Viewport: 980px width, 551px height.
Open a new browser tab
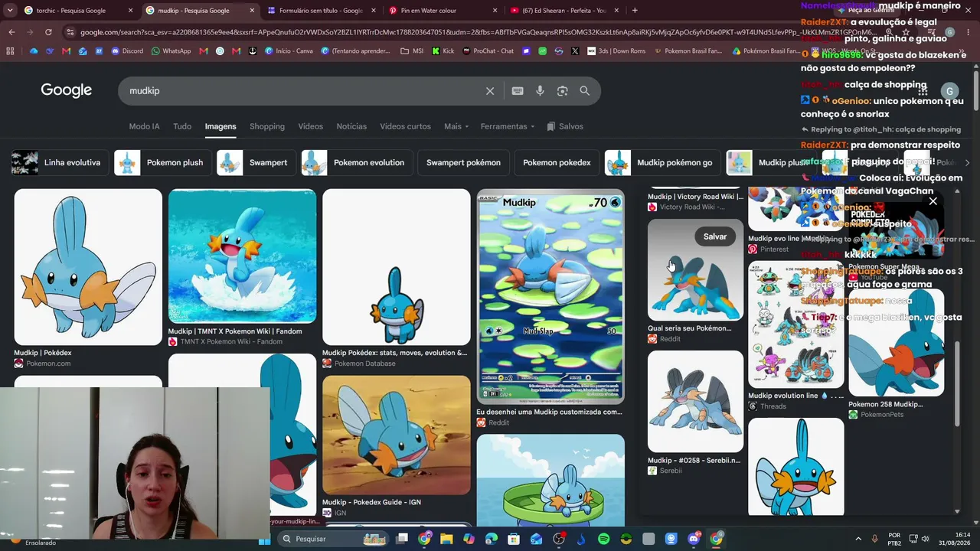pos(635,11)
